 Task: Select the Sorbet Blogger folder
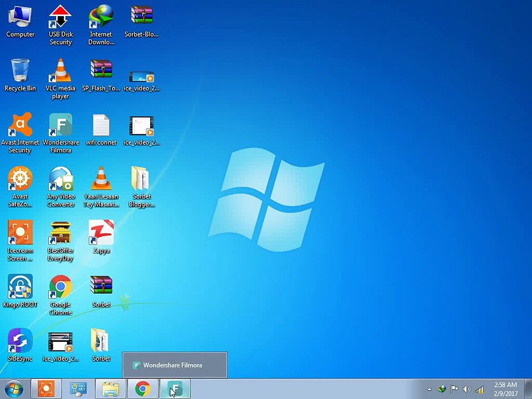[x=141, y=187]
